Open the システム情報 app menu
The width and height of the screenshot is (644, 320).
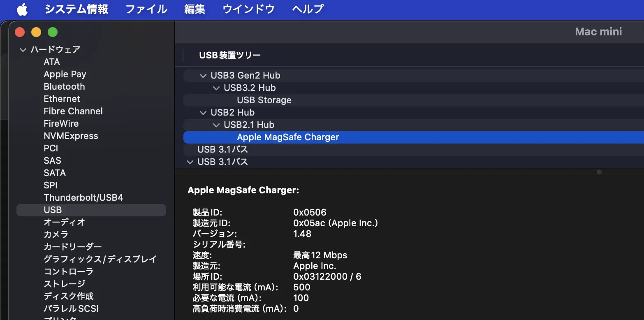(76, 9)
